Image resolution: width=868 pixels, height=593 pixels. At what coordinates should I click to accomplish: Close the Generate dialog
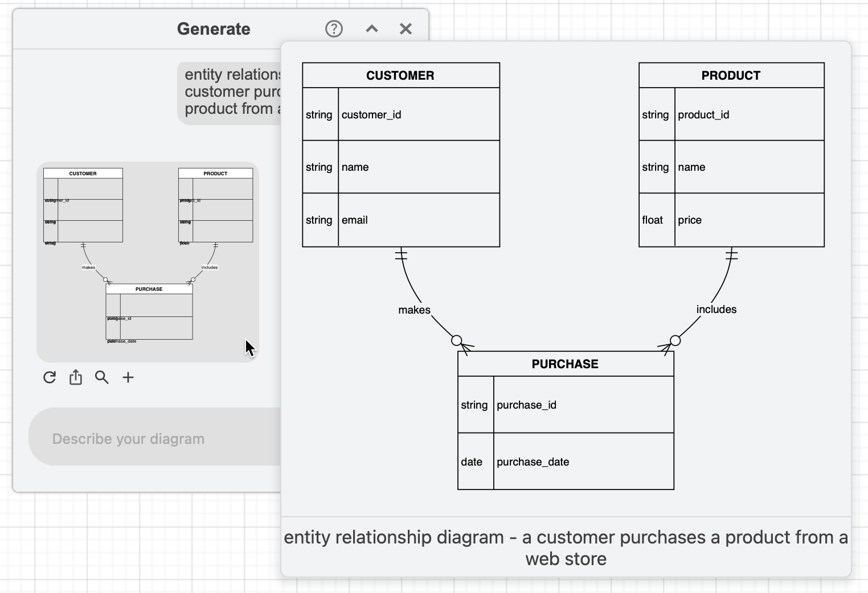(405, 28)
